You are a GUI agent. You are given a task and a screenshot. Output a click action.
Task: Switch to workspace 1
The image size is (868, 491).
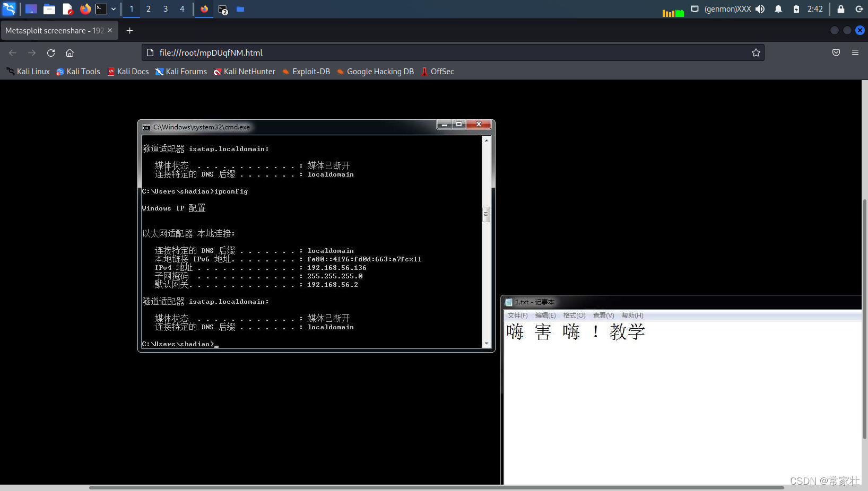pos(132,9)
